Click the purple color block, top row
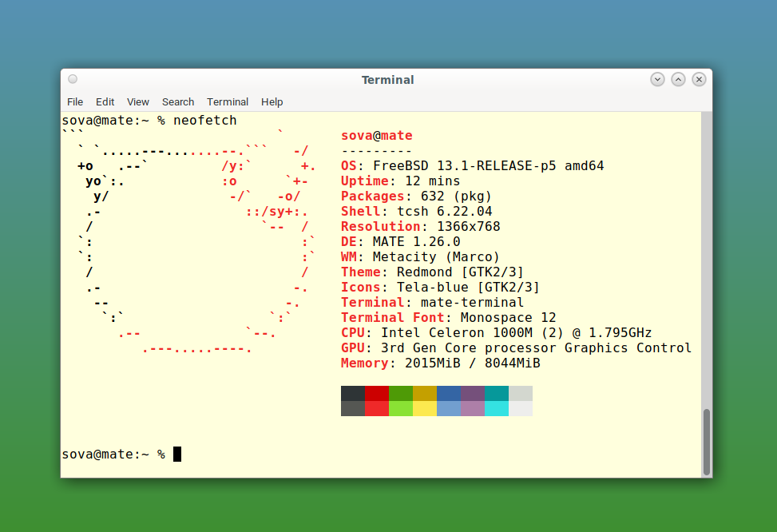Screen dimensions: 777x532 [x=473, y=393]
